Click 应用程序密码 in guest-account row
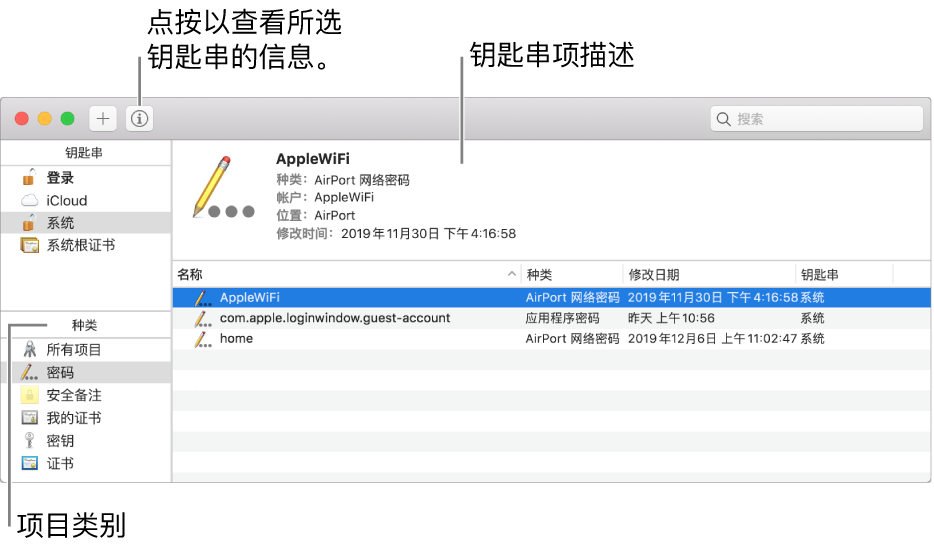Viewport: 934px width, 548px height. (x=562, y=318)
